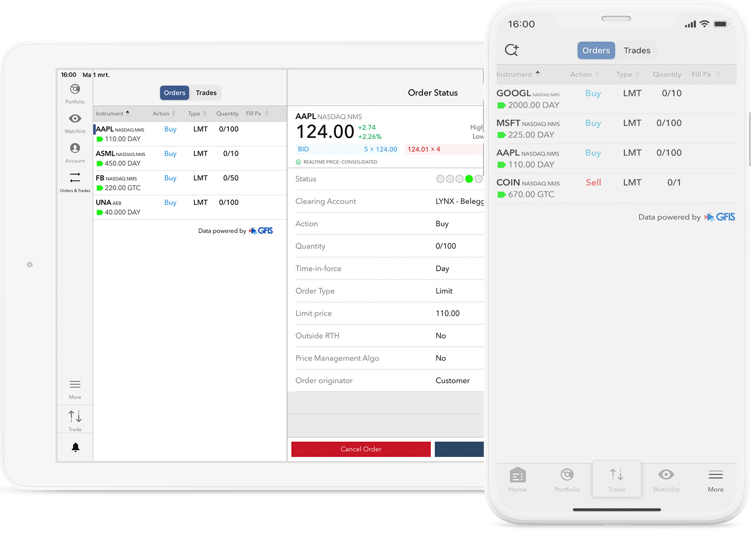Tap the refresh-add icon on the phone header
Image resolution: width=756 pixels, height=538 pixels.
[511, 50]
